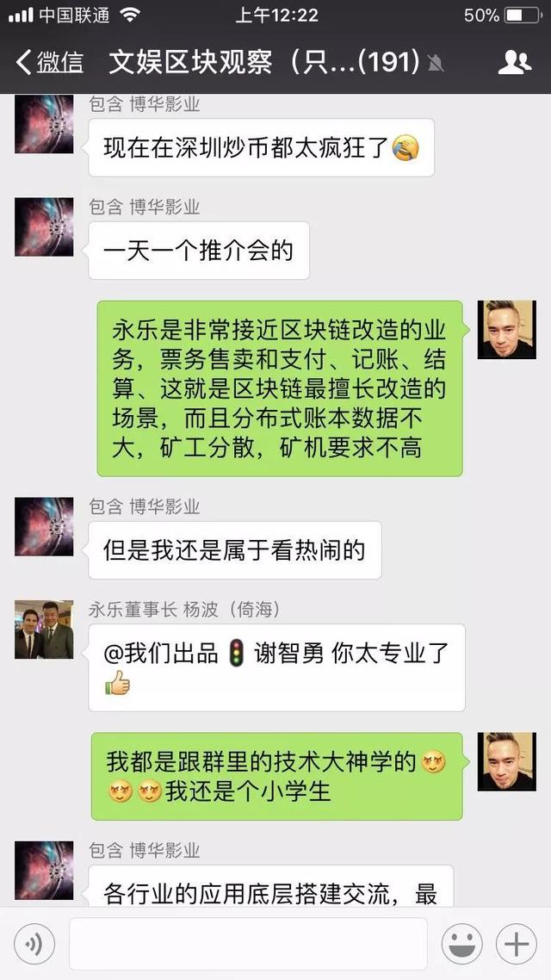Image resolution: width=551 pixels, height=980 pixels.
Task: Go back to 微信 chat list
Action: pyautogui.click(x=50, y=63)
